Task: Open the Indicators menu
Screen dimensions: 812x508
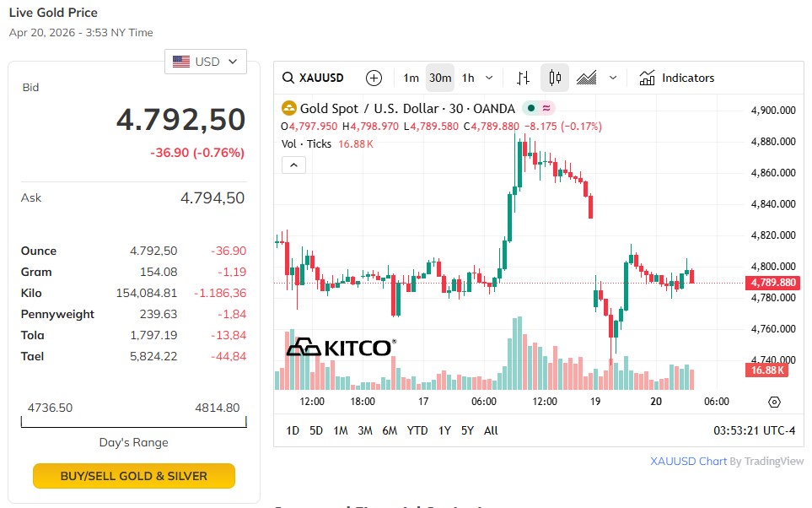Action: point(676,78)
